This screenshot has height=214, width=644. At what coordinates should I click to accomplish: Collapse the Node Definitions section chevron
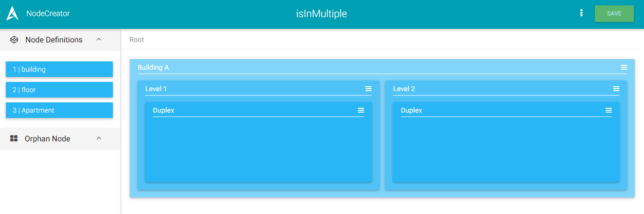[x=99, y=39]
